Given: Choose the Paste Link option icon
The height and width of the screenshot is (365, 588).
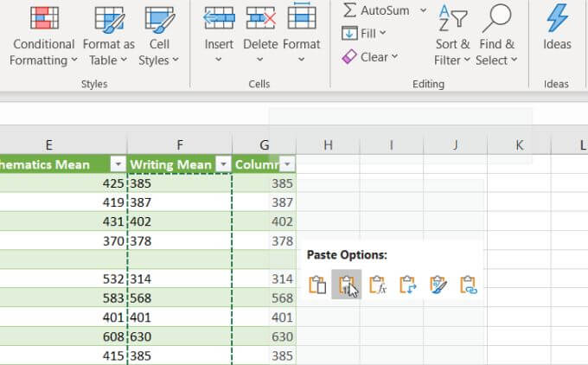Looking at the screenshot, I should 468,285.
